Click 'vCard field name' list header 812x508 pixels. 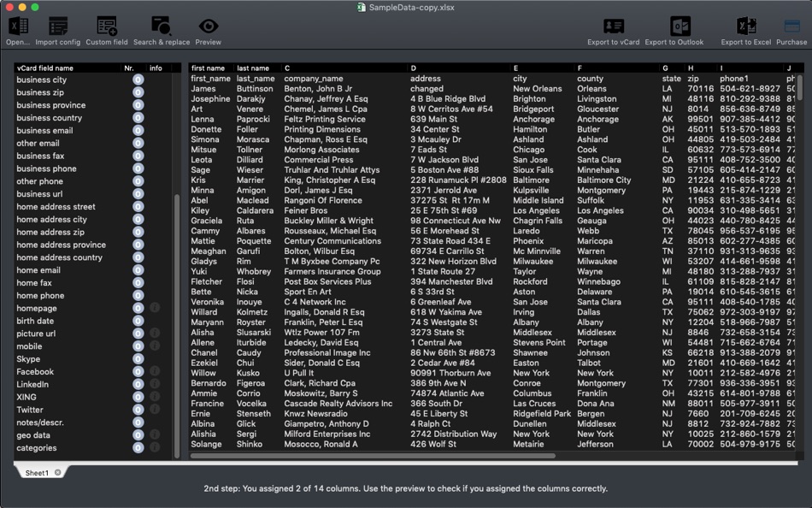click(68, 68)
